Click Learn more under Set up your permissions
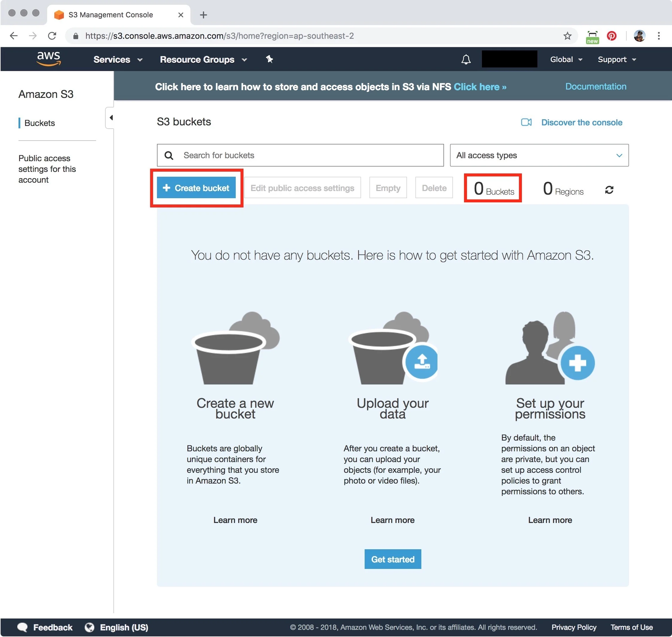The image size is (672, 637). click(550, 520)
